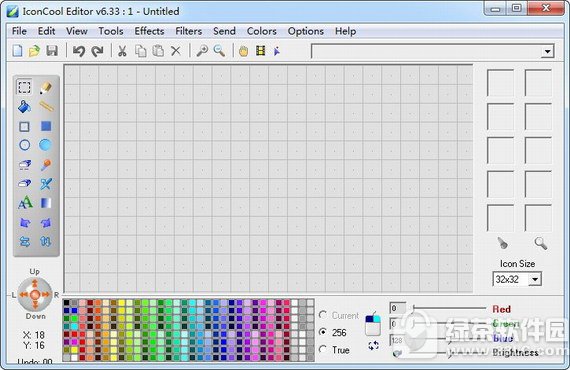Select the Text tool with letter A
Screen dimensions: 570x370
tap(25, 203)
